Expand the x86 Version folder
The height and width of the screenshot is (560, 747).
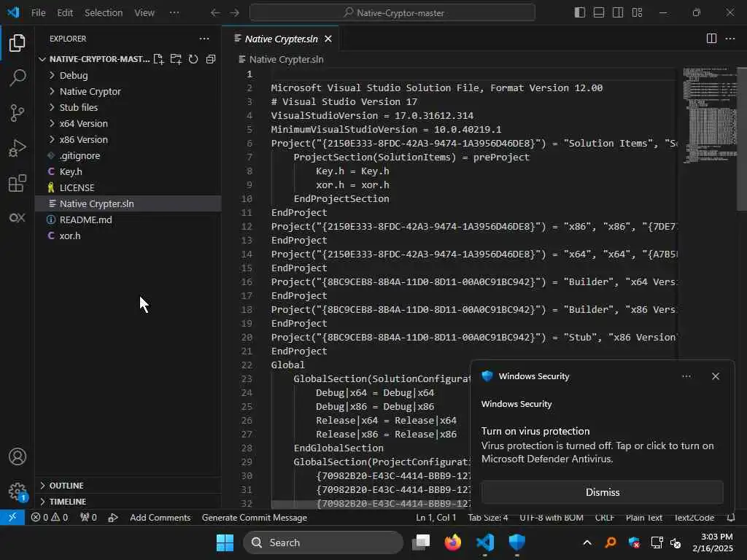83,139
